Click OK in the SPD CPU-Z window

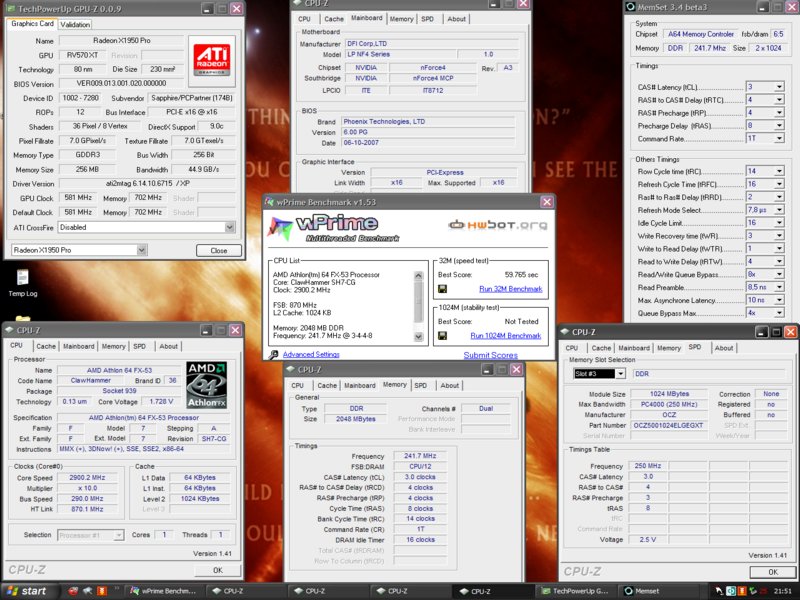[x=773, y=572]
